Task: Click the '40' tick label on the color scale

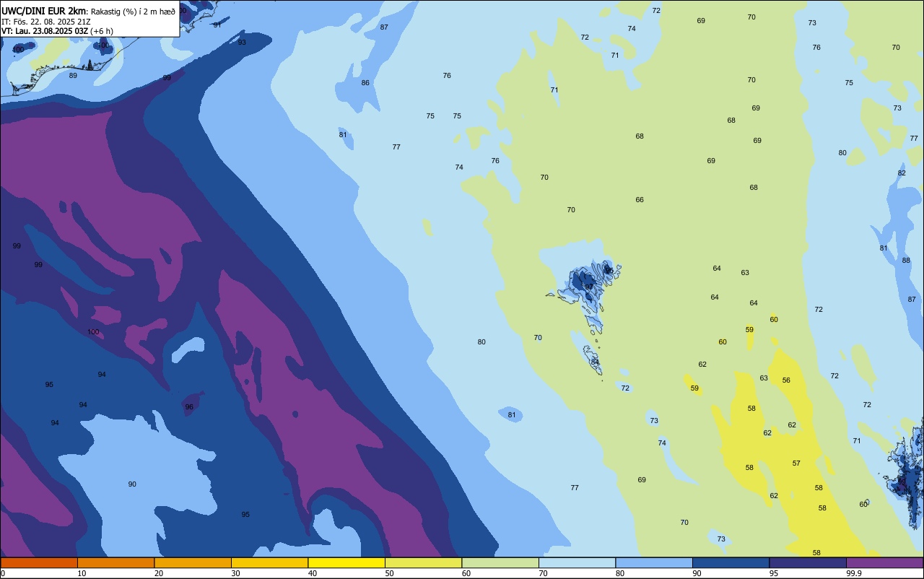Action: [313, 573]
